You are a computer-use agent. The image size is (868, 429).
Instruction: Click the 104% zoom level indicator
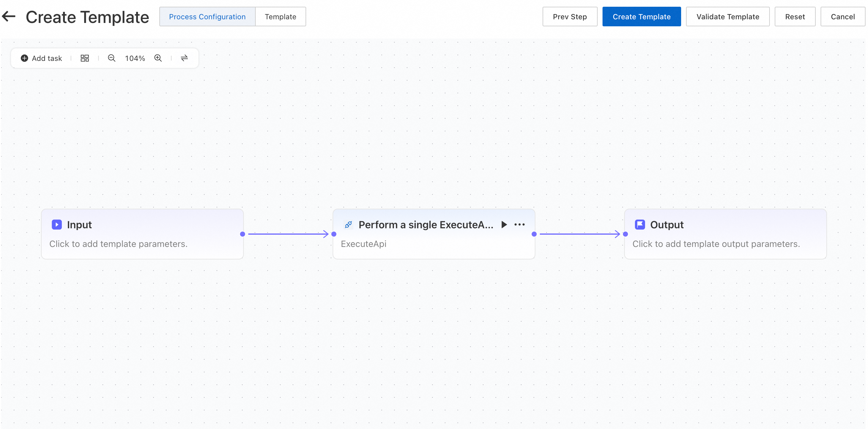(x=135, y=58)
